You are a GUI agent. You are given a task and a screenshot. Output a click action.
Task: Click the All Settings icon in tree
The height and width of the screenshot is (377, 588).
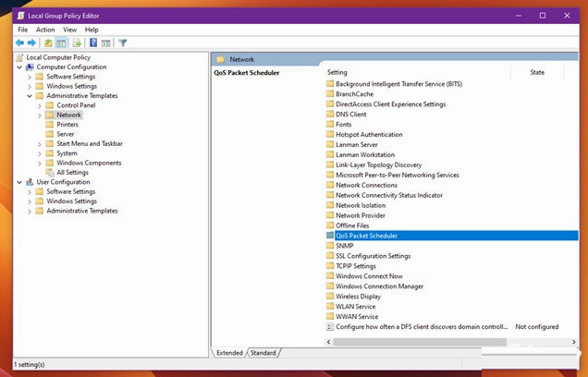click(x=50, y=173)
